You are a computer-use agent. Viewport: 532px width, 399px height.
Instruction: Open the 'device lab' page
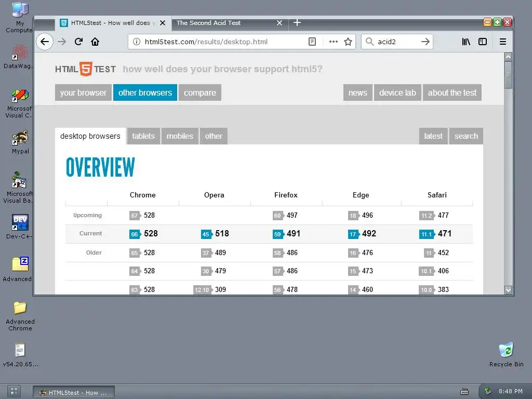[x=397, y=92]
